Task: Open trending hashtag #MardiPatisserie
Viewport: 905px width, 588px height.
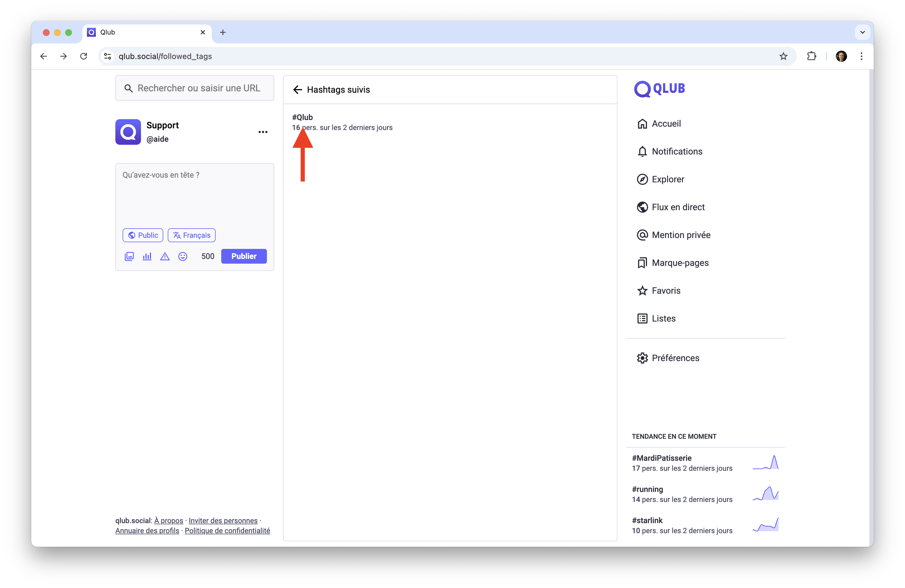Action: [662, 458]
